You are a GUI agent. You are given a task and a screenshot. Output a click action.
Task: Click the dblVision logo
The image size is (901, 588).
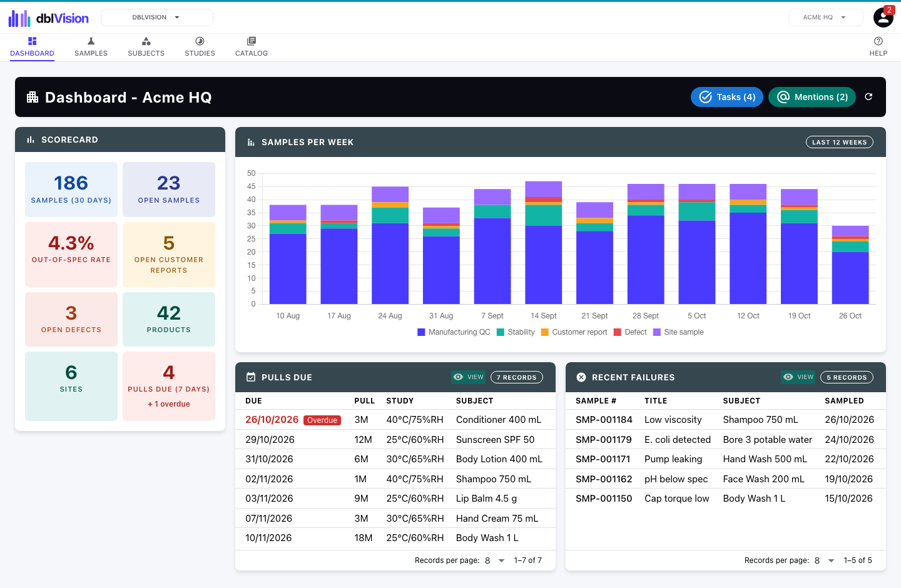(48, 18)
